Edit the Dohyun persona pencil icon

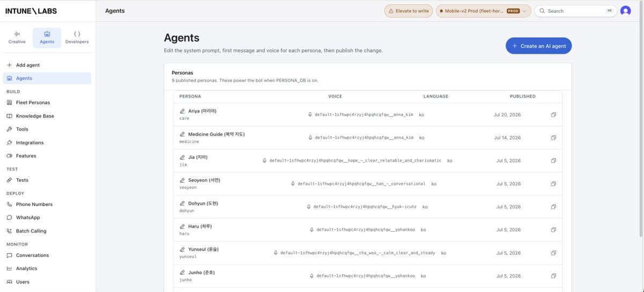(182, 203)
